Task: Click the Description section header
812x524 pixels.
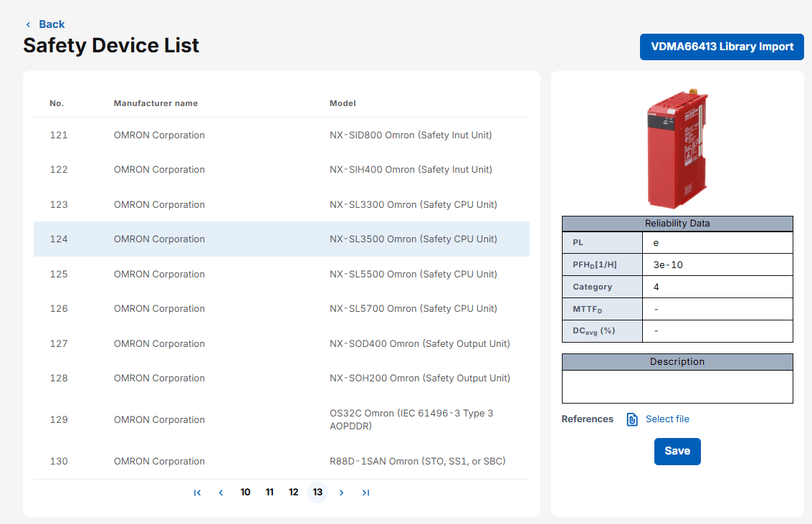Action: (x=677, y=361)
